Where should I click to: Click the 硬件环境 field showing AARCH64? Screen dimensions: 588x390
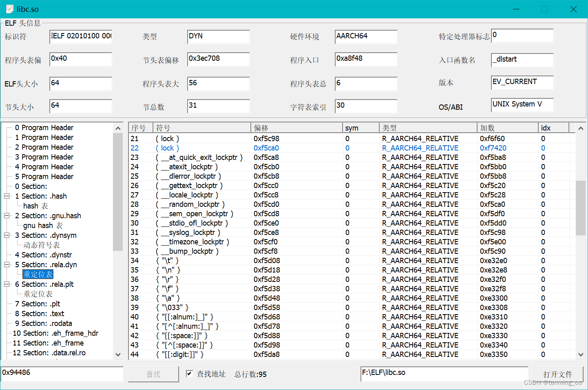pyautogui.click(x=366, y=37)
